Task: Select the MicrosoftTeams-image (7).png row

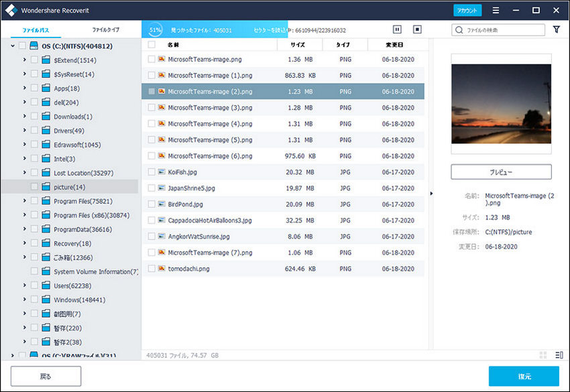Action: (283, 253)
